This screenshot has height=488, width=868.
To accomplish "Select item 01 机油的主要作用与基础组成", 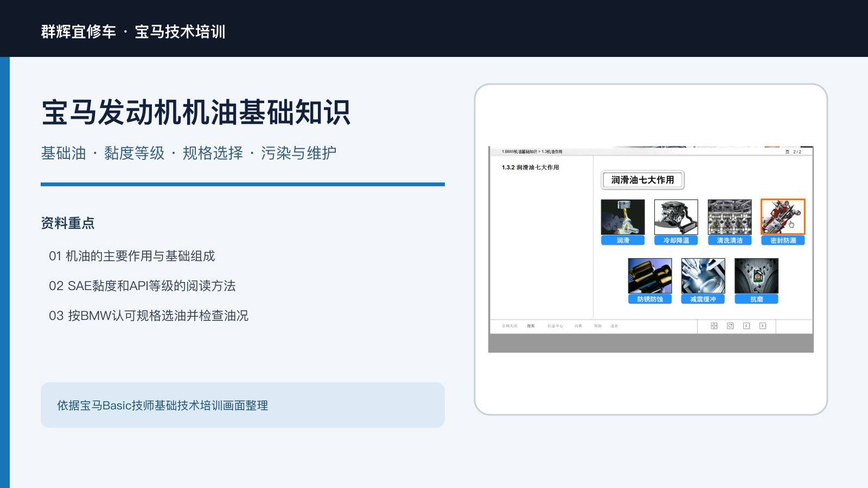I will coord(132,256).
